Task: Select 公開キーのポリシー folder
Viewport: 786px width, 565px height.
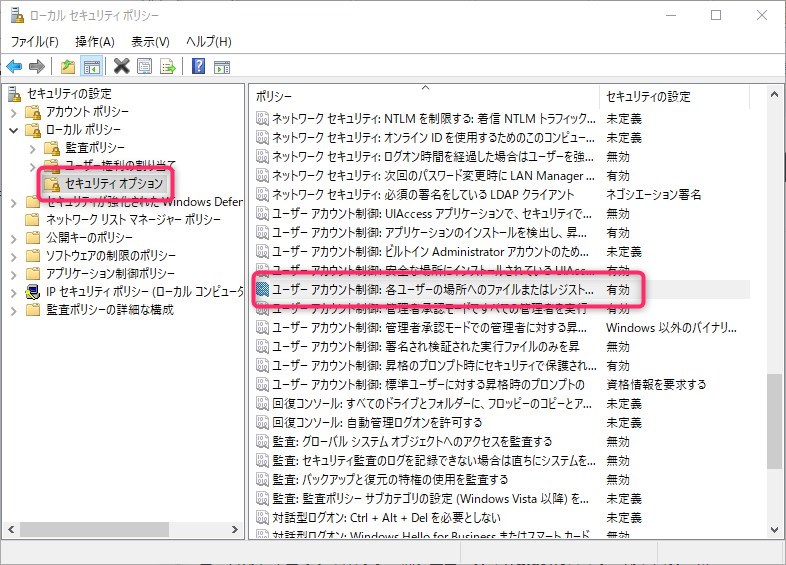Action: point(89,238)
